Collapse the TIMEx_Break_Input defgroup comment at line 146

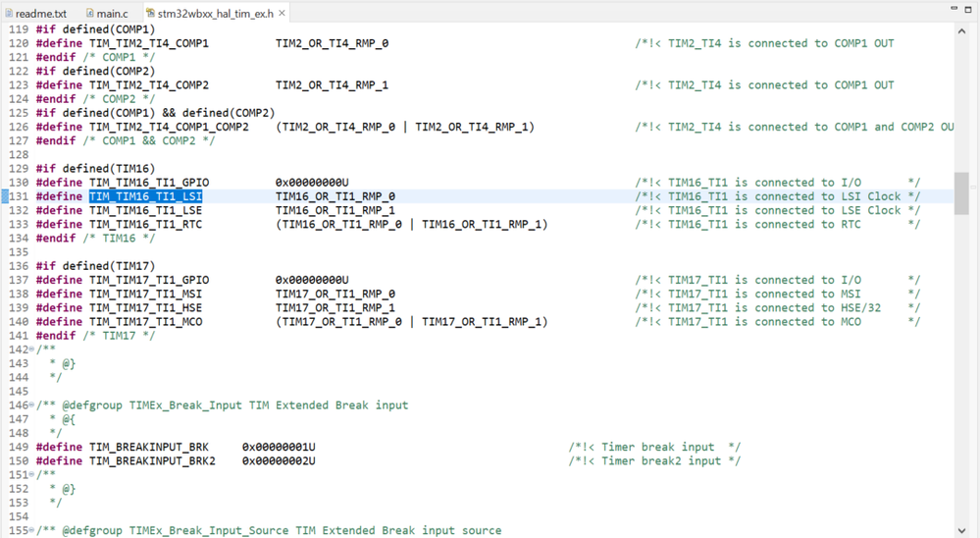(x=31, y=404)
